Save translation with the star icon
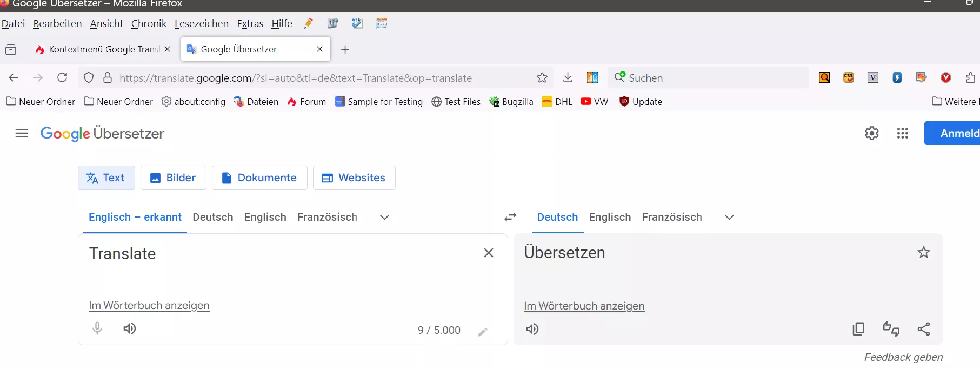 (924, 252)
